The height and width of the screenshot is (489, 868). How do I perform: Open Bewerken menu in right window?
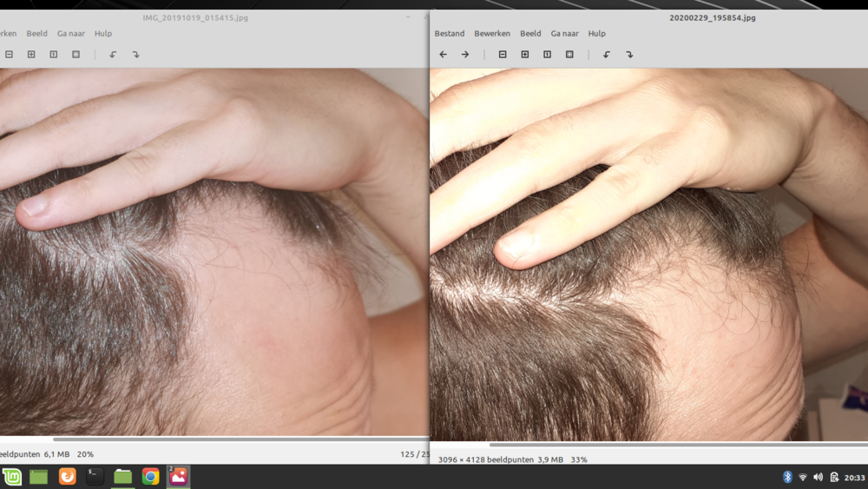[x=492, y=34]
